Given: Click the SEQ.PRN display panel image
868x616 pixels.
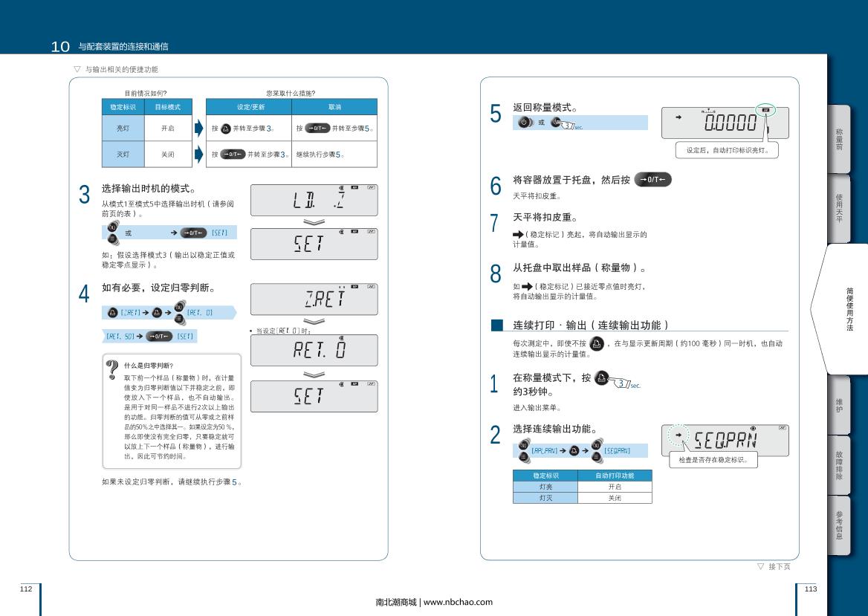Looking at the screenshot, I should point(725,440).
